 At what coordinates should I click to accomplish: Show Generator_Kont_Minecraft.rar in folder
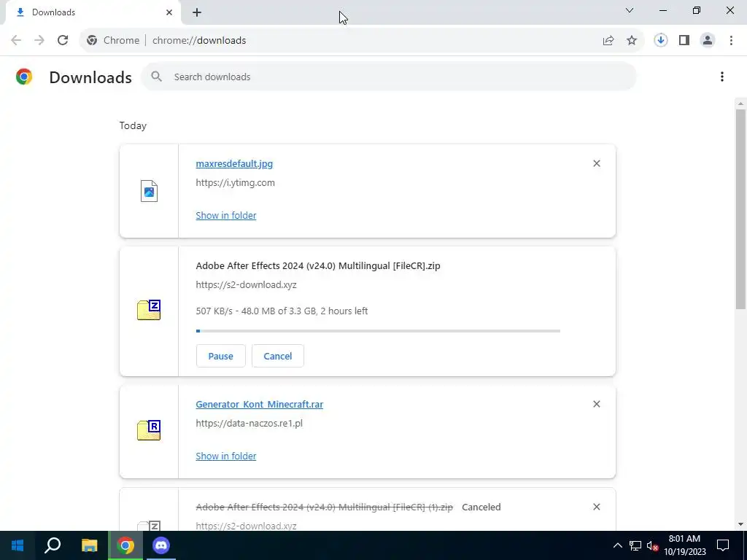click(x=226, y=456)
